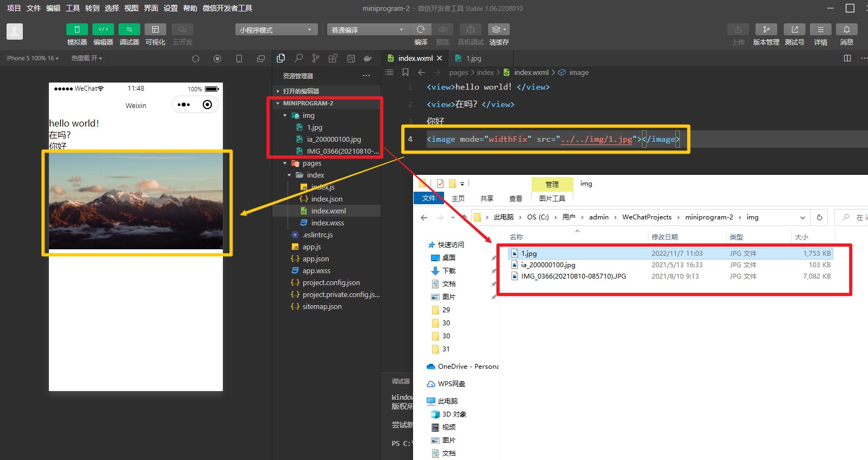The height and width of the screenshot is (460, 868).
Task: Collapse the MINIPROGRAM-2 root section
Action: [326, 103]
